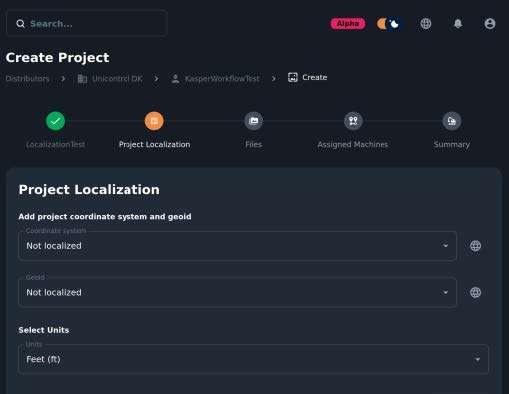The image size is (509, 394).
Task: Open KasperWorkflowTest breadcrumb link
Action: pos(215,79)
